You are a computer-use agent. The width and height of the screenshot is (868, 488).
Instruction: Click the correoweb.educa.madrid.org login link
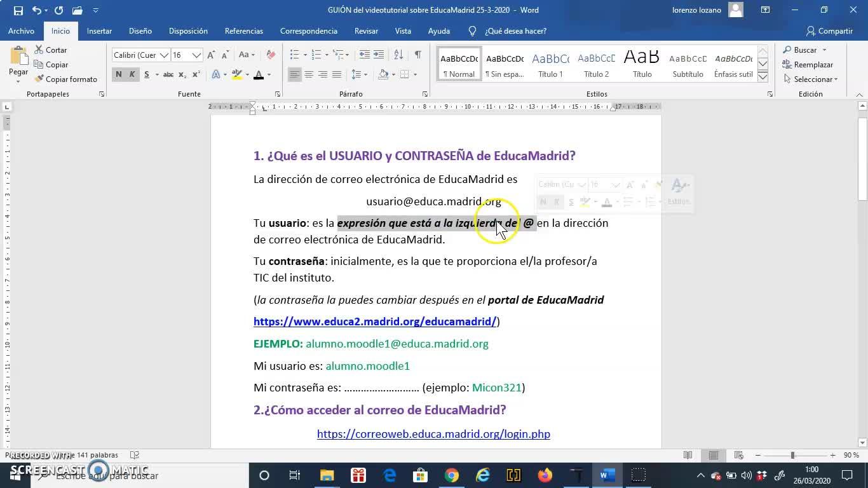(x=433, y=434)
